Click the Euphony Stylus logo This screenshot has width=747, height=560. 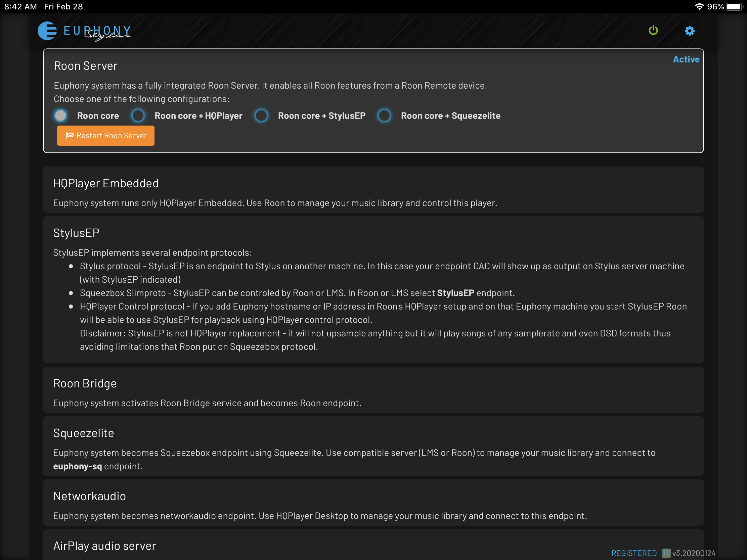tap(84, 31)
